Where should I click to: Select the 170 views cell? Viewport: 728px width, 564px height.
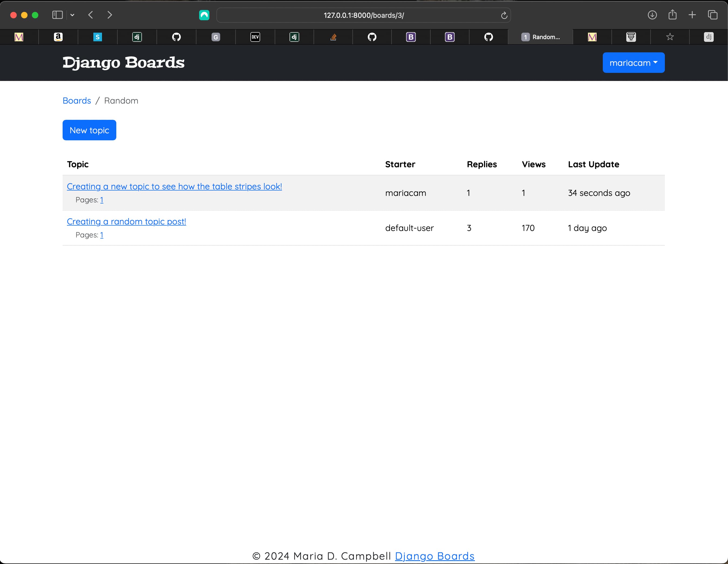click(x=528, y=228)
